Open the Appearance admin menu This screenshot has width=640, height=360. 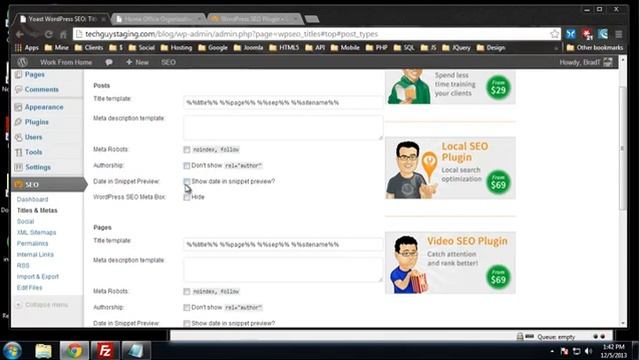click(44, 107)
